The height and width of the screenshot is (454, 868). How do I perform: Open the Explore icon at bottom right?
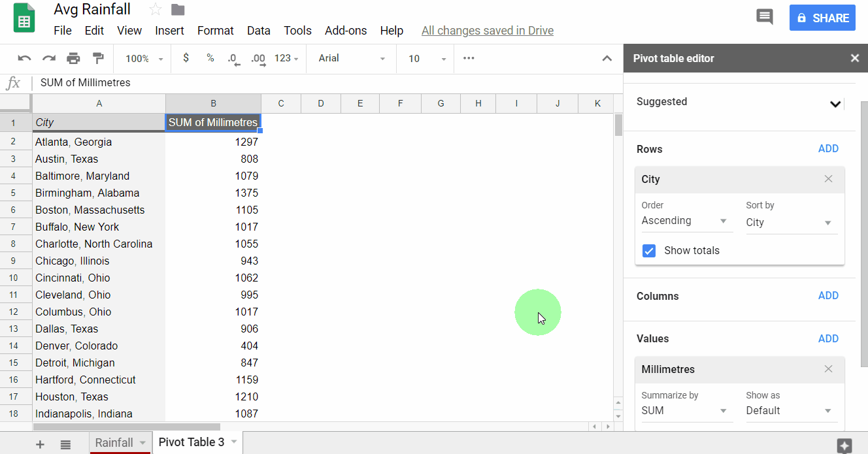[x=844, y=446]
